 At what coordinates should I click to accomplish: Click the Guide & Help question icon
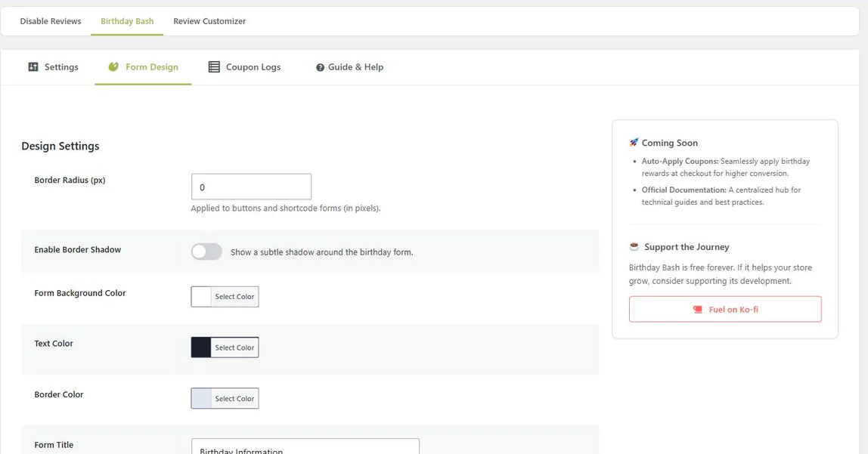pyautogui.click(x=320, y=67)
